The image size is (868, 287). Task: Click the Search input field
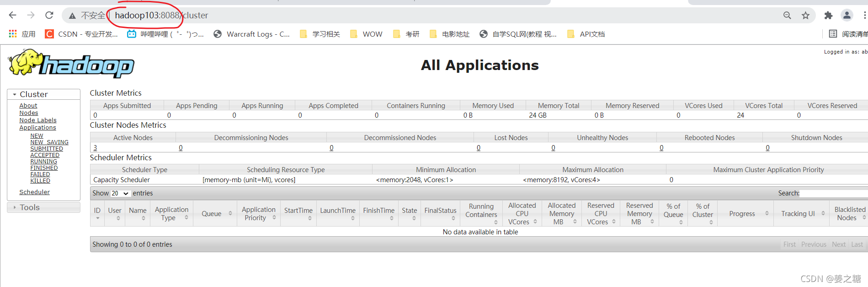coord(834,193)
